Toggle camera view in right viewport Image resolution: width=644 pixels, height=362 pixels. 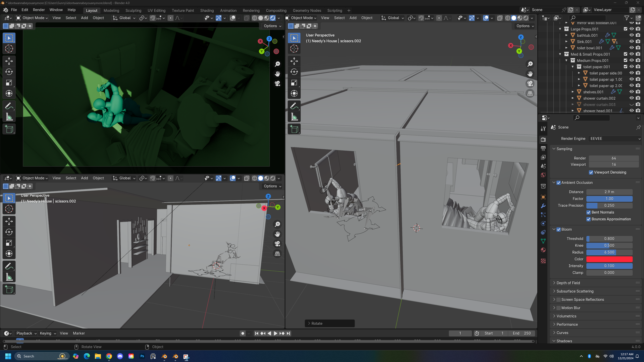[x=530, y=84]
